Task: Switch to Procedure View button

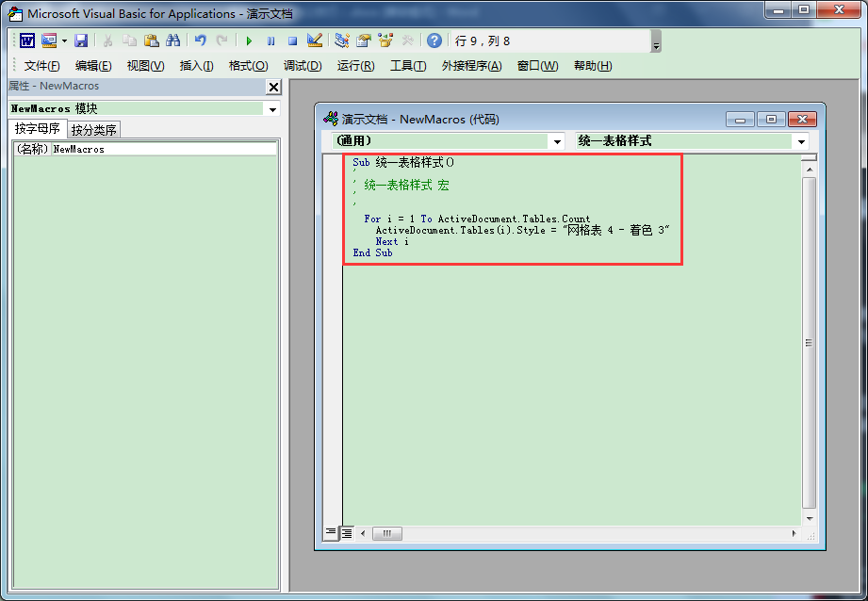Action: (331, 533)
